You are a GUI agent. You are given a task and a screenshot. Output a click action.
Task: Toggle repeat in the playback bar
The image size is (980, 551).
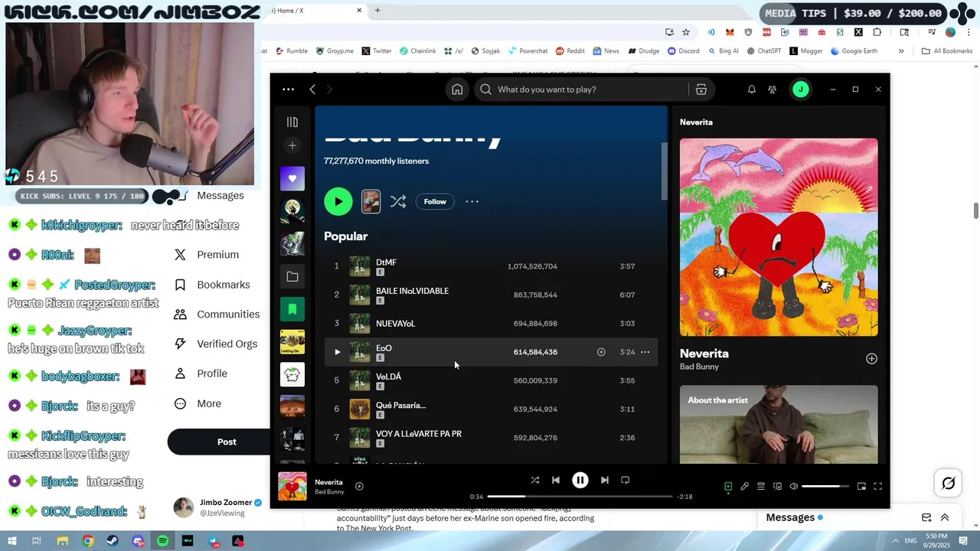coord(626,480)
